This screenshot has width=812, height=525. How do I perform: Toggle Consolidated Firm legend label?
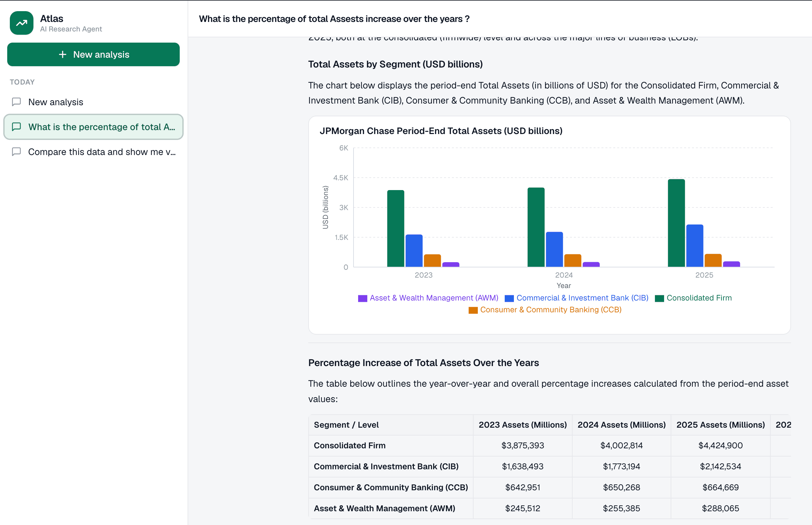[699, 298]
